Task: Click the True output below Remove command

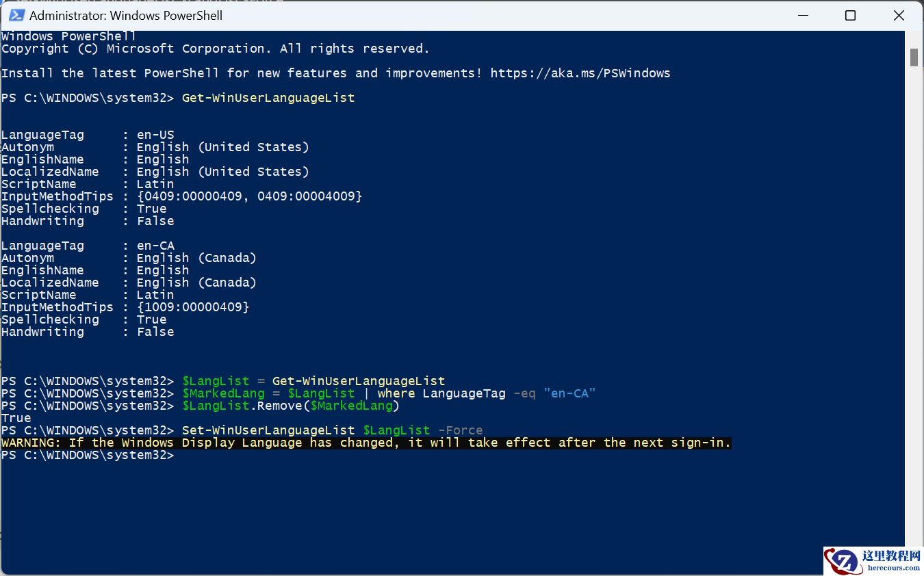Action: 16,418
